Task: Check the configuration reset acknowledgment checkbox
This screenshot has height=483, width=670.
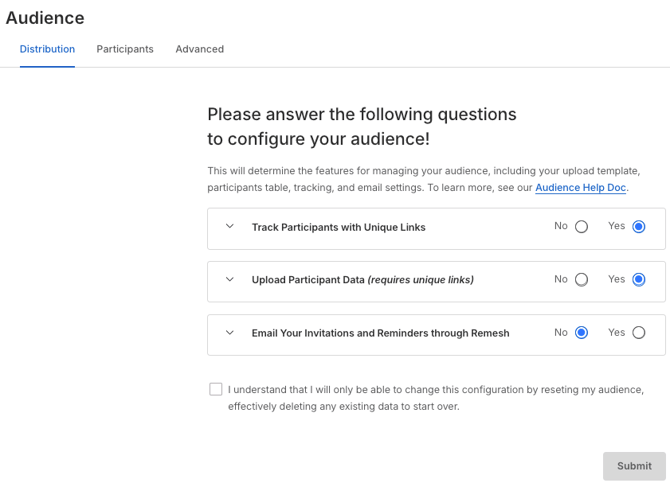Action: coord(216,389)
